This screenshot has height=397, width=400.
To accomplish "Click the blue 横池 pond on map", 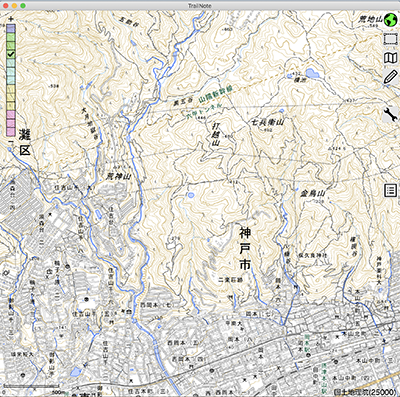I will pos(311,73).
